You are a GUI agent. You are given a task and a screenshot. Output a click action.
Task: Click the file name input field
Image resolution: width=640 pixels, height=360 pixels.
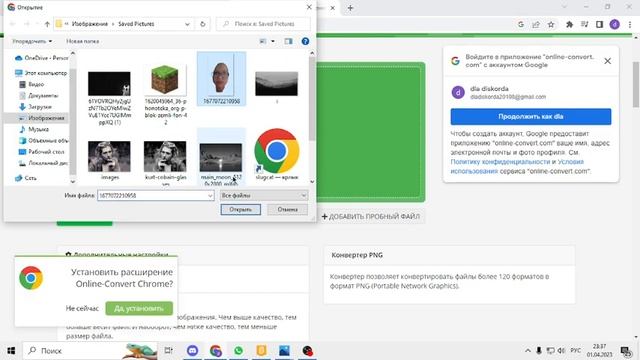coord(152,196)
